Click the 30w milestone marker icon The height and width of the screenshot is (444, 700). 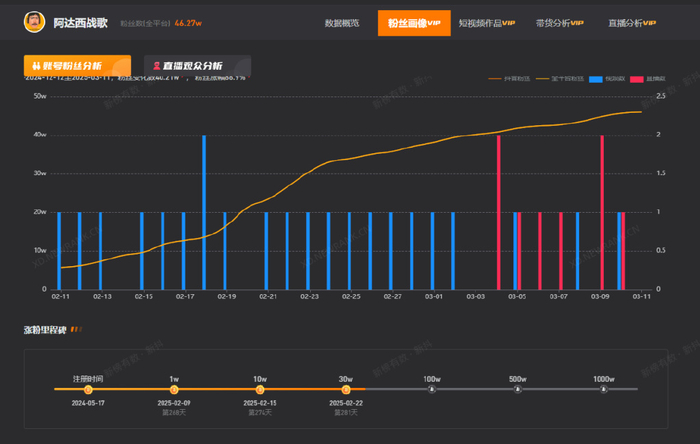(346, 390)
